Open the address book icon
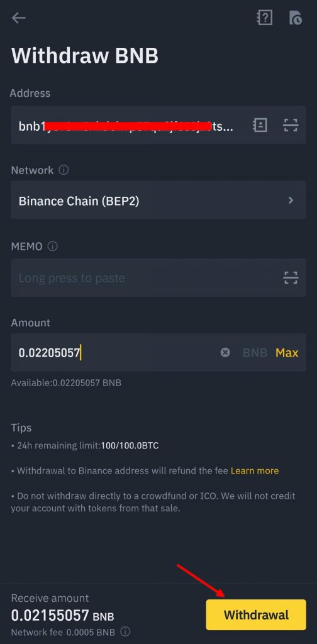Image resolution: width=317 pixels, height=644 pixels. pyautogui.click(x=260, y=125)
